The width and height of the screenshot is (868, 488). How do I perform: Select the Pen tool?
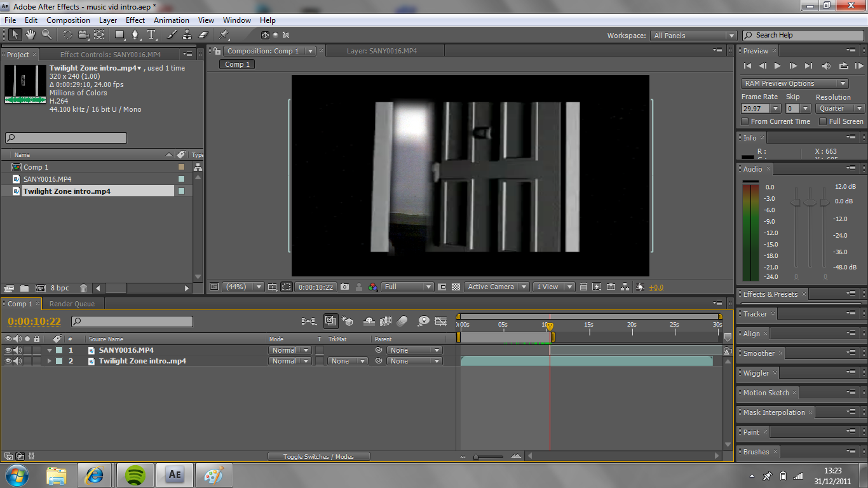coord(135,34)
